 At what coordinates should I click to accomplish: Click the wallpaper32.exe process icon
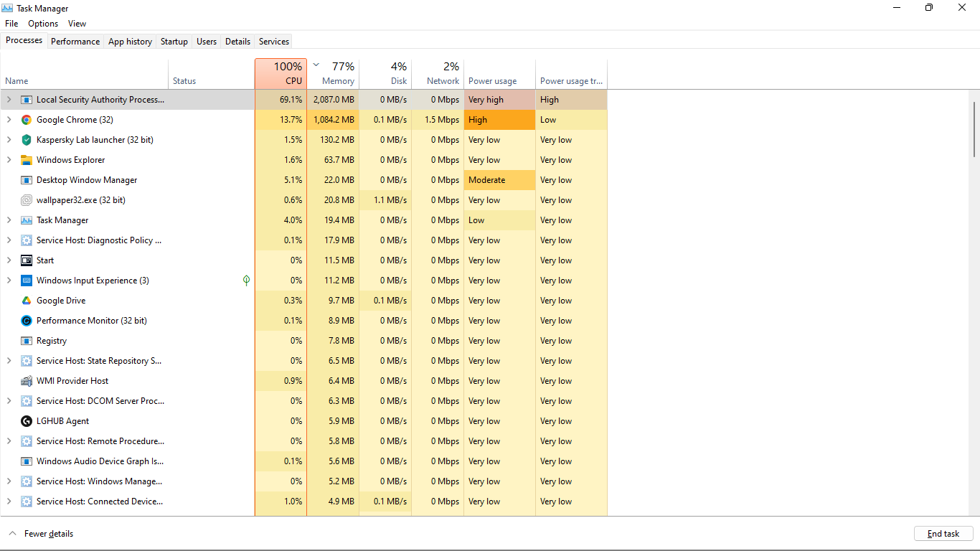coord(27,200)
